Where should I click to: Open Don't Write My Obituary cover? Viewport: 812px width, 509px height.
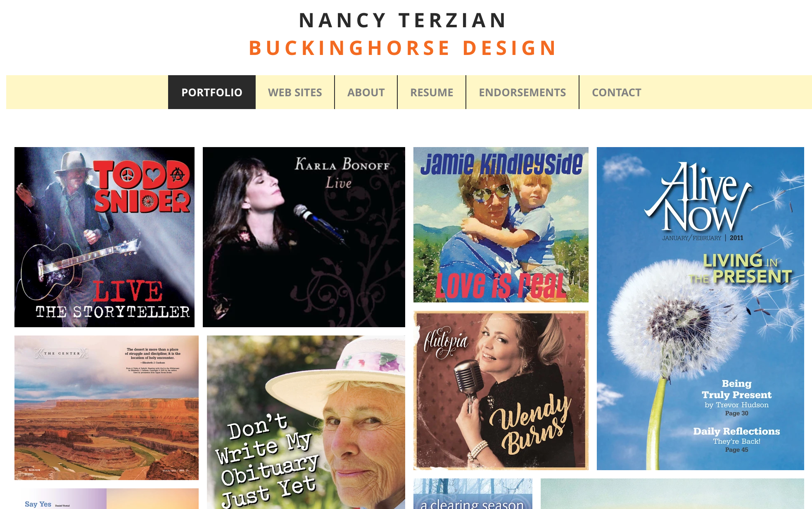pos(306,422)
